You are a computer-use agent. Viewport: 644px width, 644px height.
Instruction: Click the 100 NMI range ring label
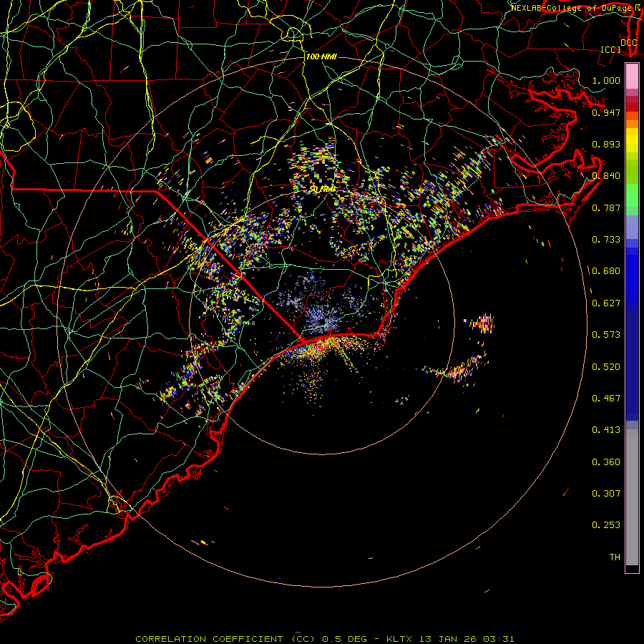[x=321, y=57]
